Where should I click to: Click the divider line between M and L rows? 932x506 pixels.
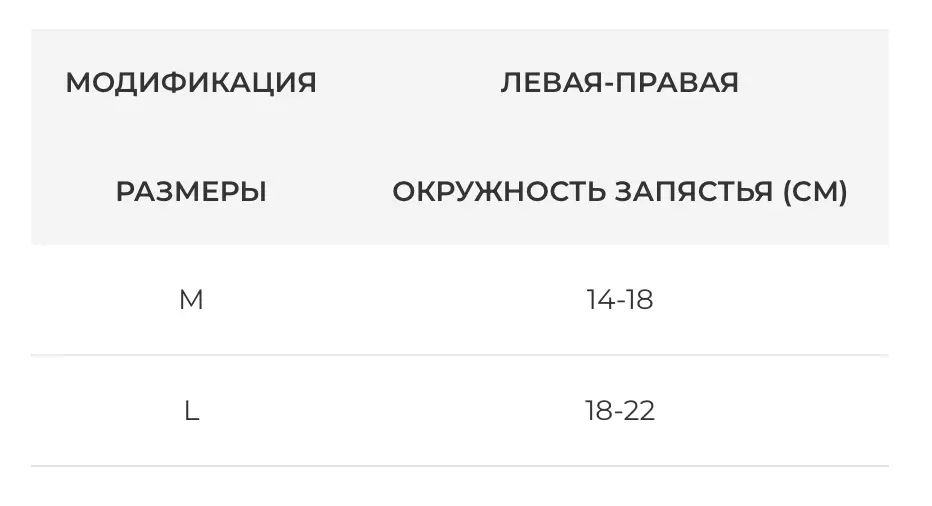[x=460, y=355]
